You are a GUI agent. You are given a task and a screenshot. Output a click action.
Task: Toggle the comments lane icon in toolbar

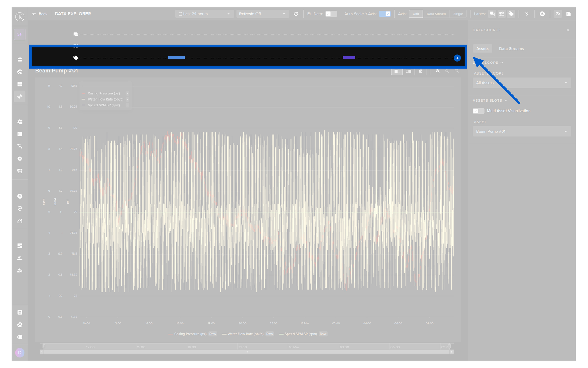492,14
